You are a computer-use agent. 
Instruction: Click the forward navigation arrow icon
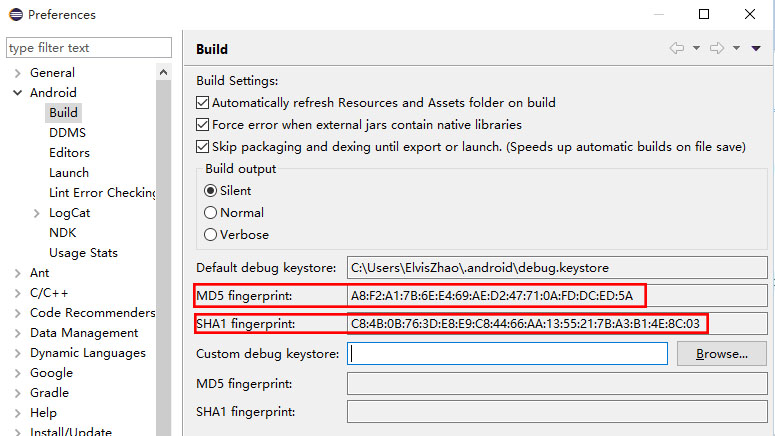717,48
